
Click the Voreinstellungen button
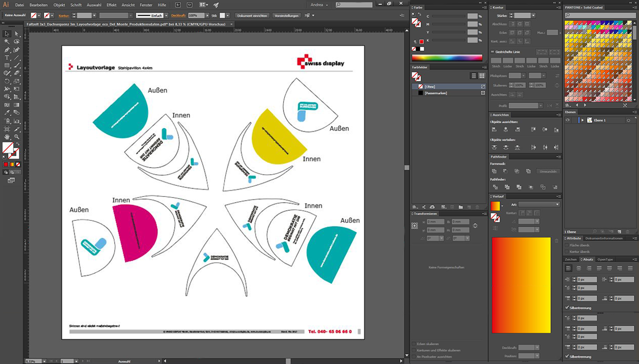tap(286, 16)
